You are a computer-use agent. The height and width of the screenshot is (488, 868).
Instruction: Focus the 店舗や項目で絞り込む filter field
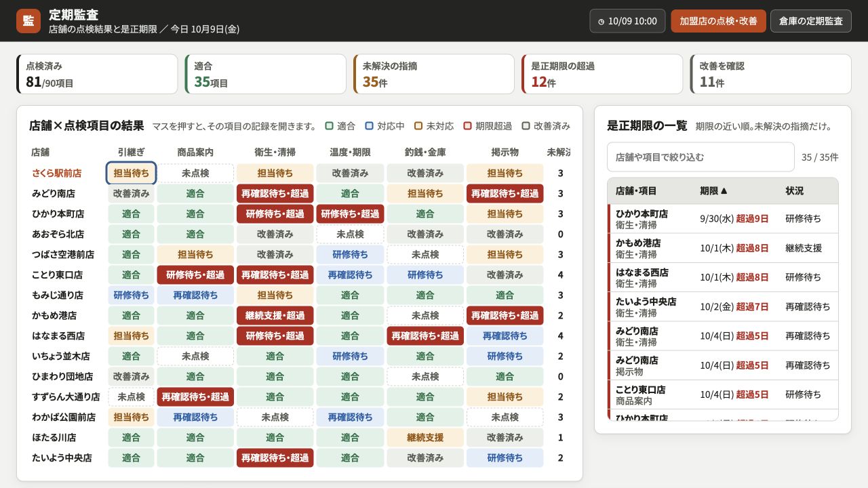(x=701, y=157)
